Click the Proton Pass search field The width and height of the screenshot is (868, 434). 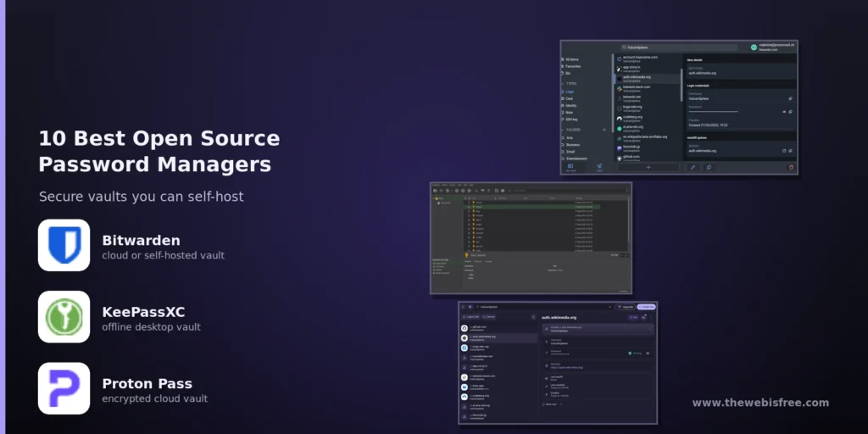542,307
